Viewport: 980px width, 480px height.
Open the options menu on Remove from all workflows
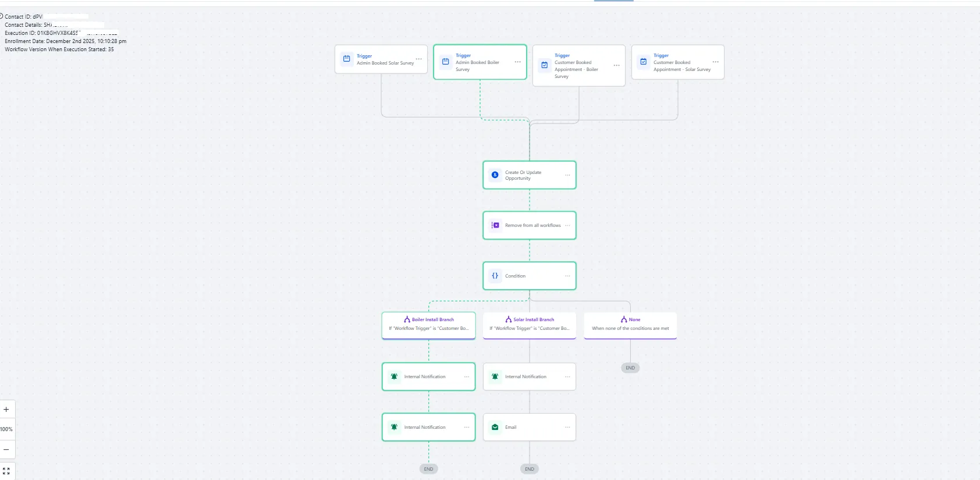(567, 226)
